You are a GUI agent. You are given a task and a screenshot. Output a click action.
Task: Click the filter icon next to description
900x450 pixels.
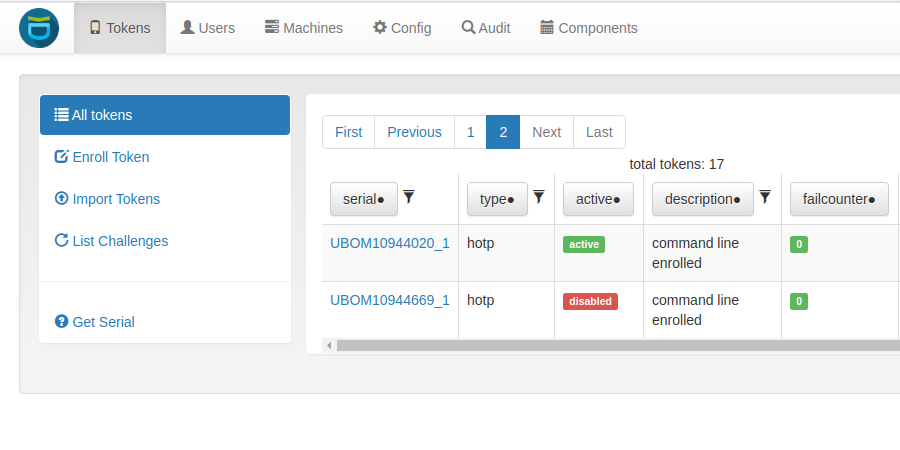coord(765,198)
